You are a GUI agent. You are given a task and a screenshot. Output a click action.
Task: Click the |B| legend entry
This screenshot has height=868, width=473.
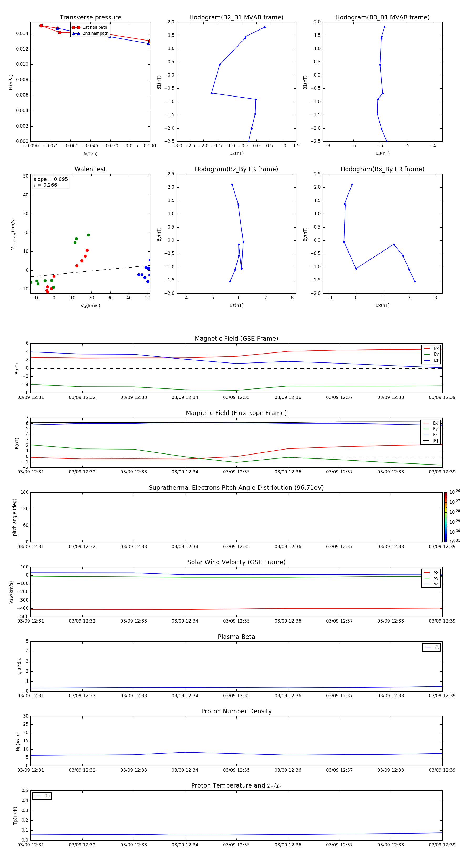coord(431,441)
